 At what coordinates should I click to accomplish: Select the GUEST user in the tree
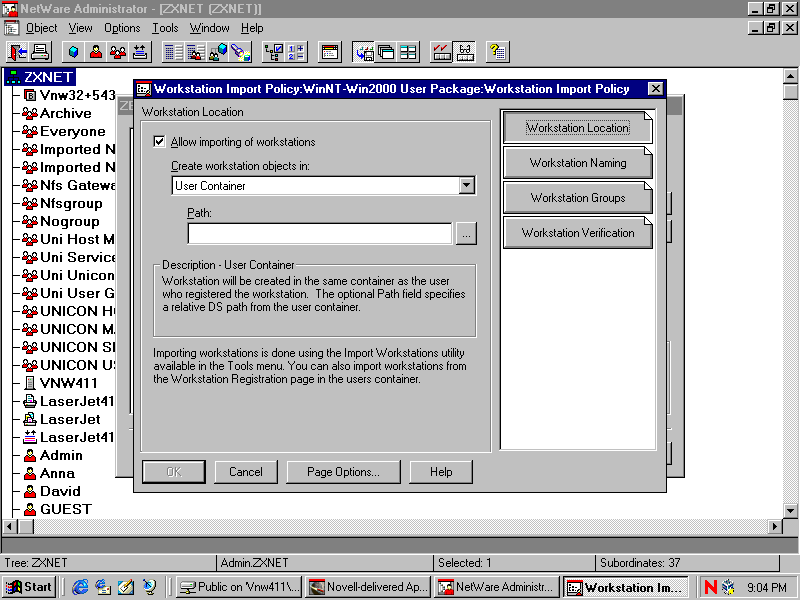coord(58,509)
